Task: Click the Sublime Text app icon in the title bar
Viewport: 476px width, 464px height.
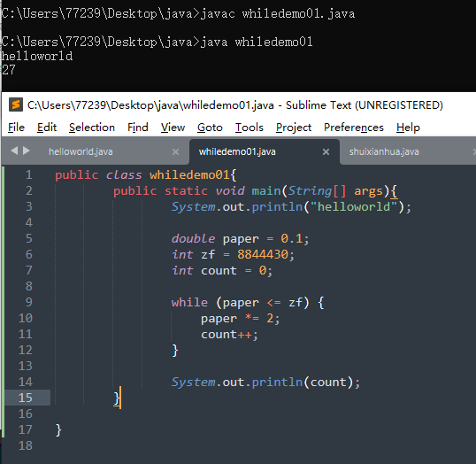Action: (16, 105)
